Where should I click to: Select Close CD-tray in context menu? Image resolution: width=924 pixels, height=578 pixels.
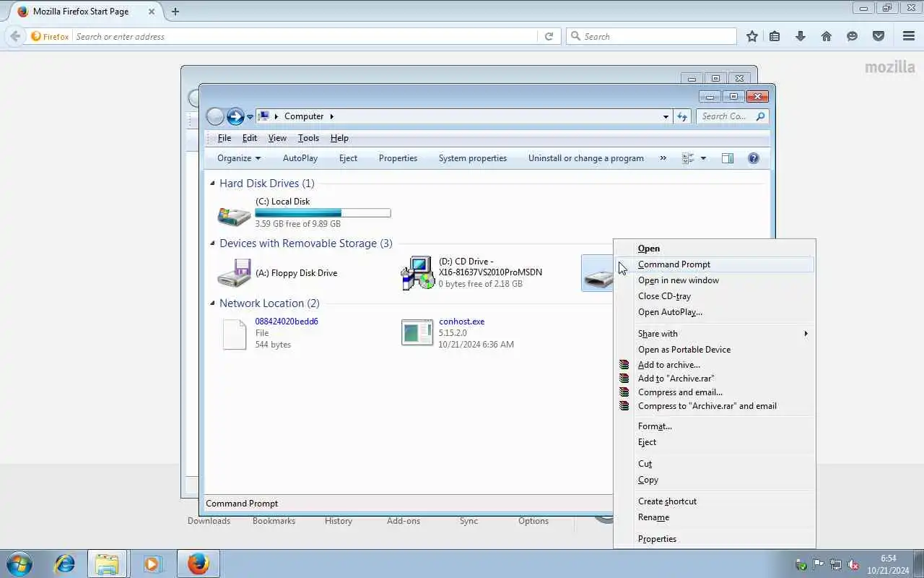[x=715, y=296]
